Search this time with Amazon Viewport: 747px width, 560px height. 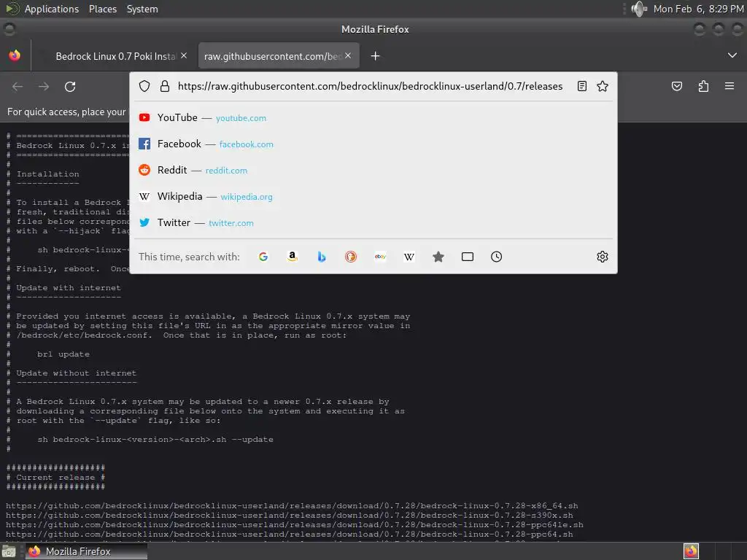(293, 257)
